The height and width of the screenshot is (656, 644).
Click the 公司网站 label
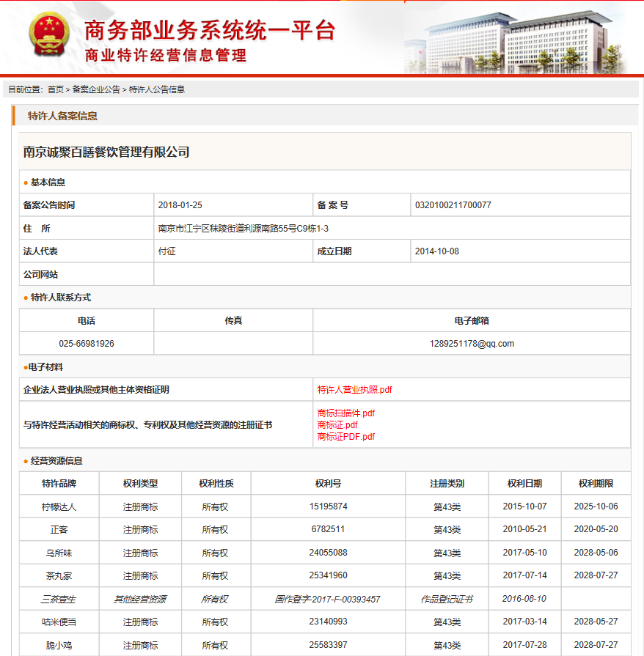click(x=40, y=274)
